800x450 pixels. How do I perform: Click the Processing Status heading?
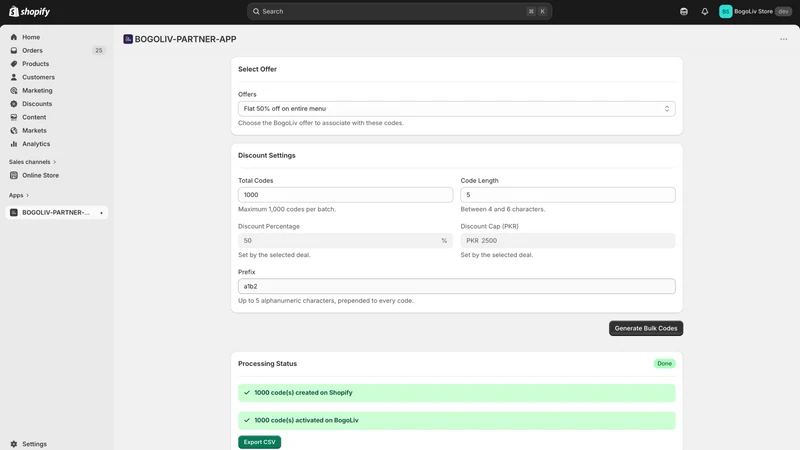point(267,364)
